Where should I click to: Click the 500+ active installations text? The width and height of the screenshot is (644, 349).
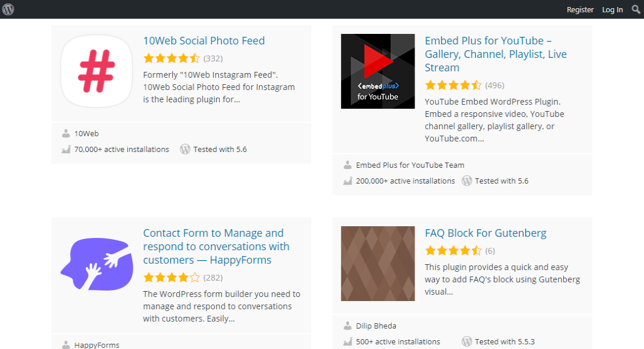[x=398, y=341]
